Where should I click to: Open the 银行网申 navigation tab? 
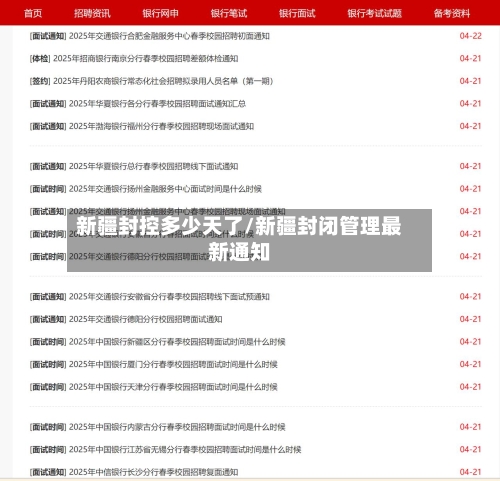[160, 13]
